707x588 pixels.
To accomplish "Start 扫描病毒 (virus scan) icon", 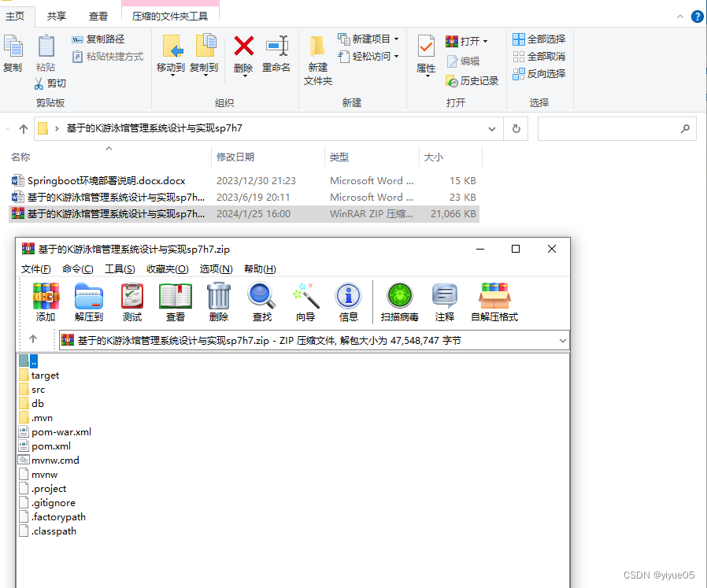I will (399, 301).
